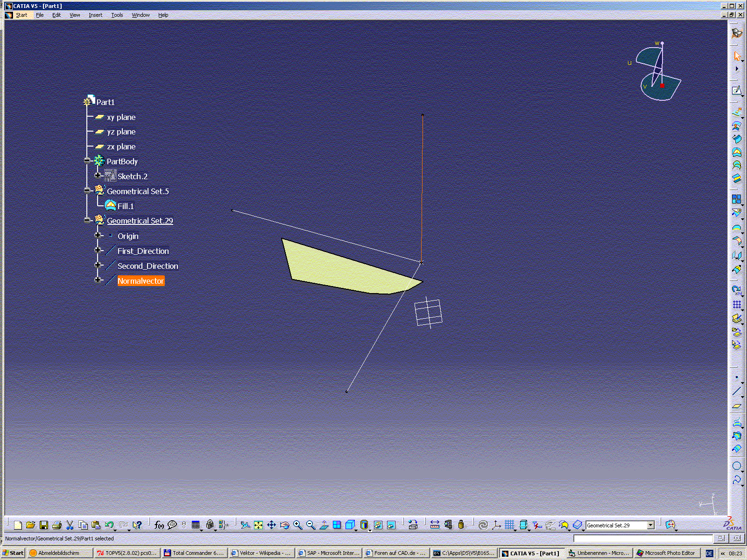Click the Multi-View layout icon
The height and width of the screenshot is (560, 747).
click(337, 525)
